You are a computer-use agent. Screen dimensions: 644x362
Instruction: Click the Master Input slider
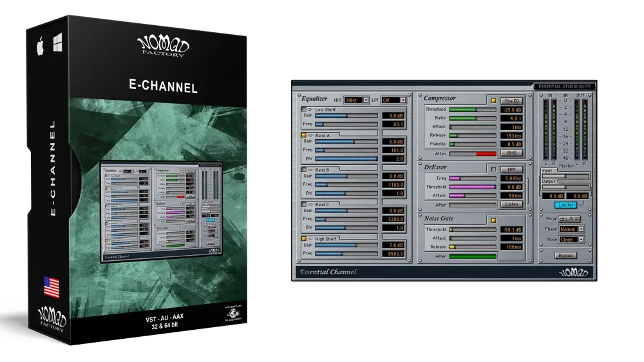pos(565,176)
